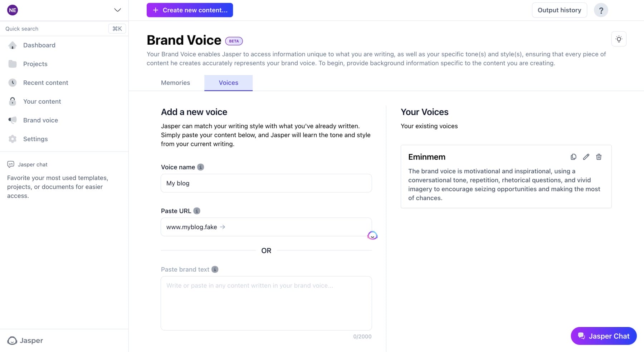Open Settings
The image size is (644, 352).
(x=35, y=139)
